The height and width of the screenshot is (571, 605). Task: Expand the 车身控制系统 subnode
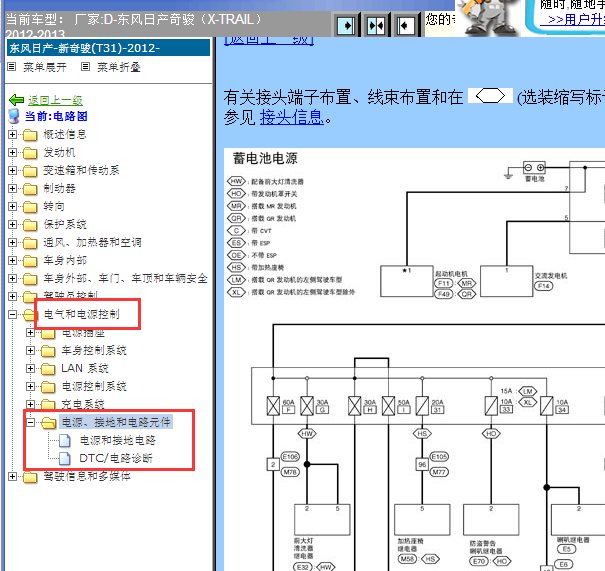pos(30,351)
